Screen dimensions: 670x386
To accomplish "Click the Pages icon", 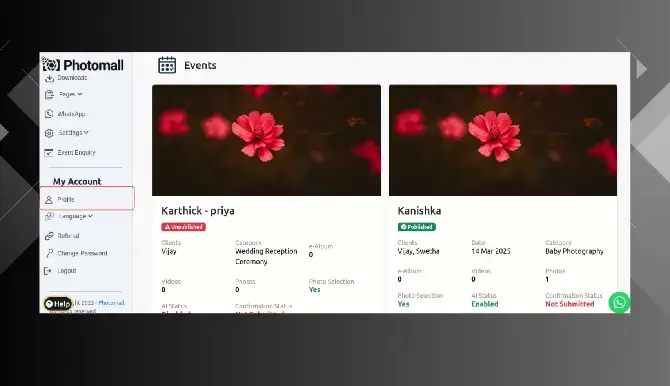I will [x=49, y=94].
